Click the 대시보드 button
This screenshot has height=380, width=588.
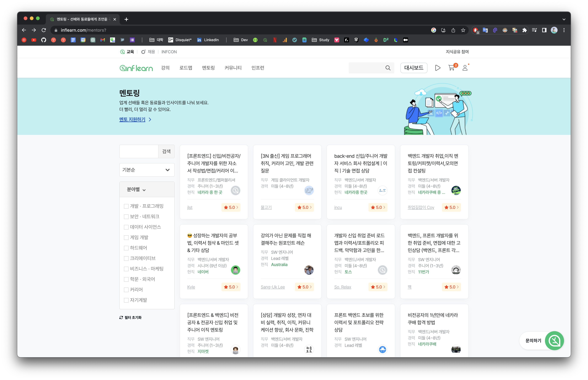coord(414,68)
